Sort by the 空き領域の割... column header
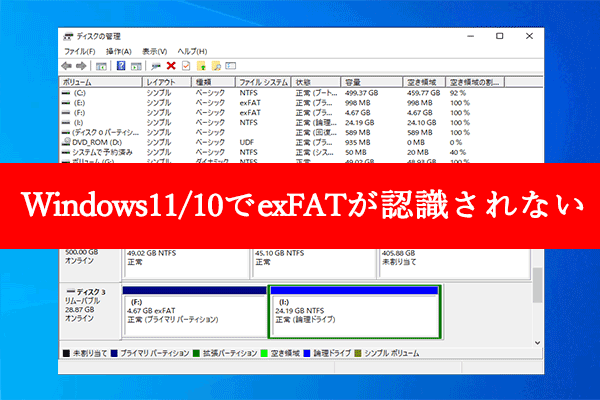Image resolution: width=600 pixels, height=400 pixels. 476,82
